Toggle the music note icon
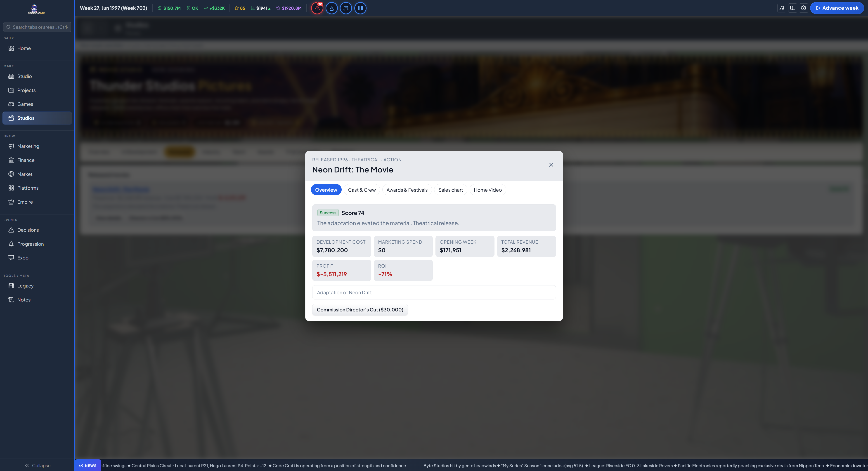868x471 pixels. (x=782, y=8)
